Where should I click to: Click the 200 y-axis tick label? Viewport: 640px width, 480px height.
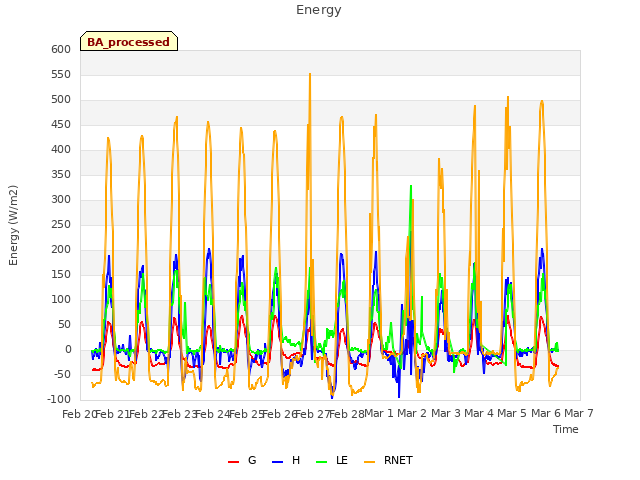pos(61,249)
